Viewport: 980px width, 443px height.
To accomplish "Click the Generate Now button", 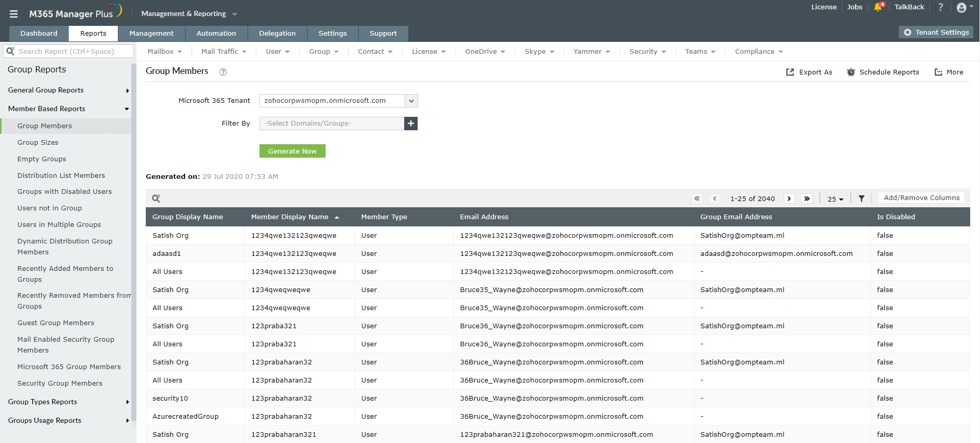I will click(x=292, y=151).
